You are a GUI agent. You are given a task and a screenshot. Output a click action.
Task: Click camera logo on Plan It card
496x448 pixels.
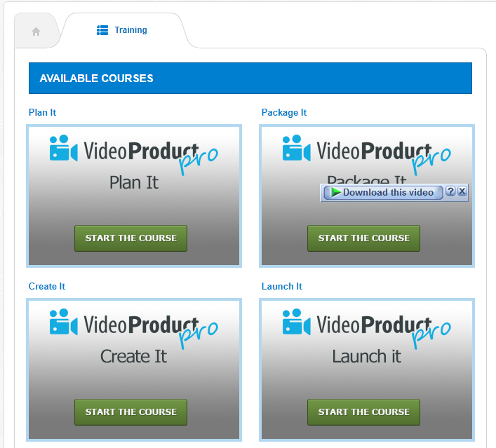pyautogui.click(x=64, y=148)
